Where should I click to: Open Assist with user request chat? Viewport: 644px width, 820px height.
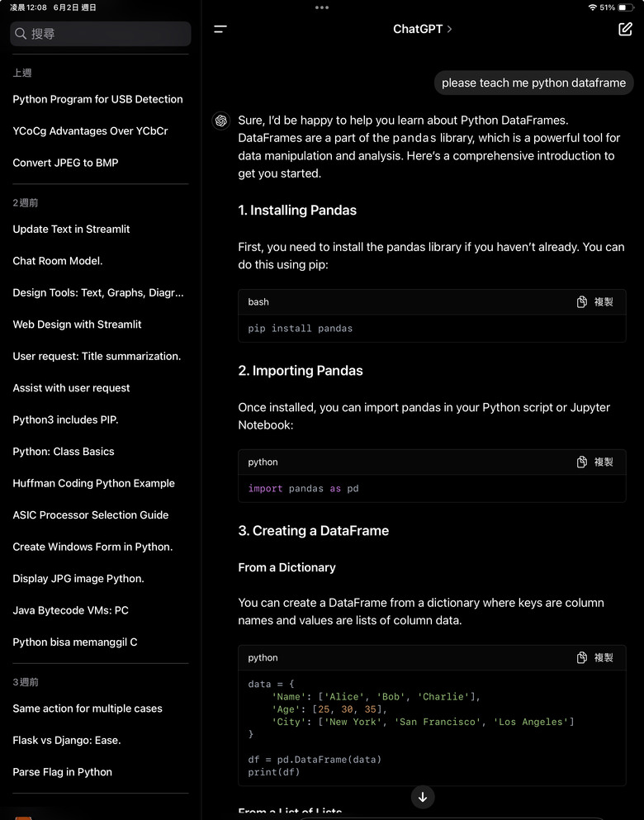tap(71, 388)
